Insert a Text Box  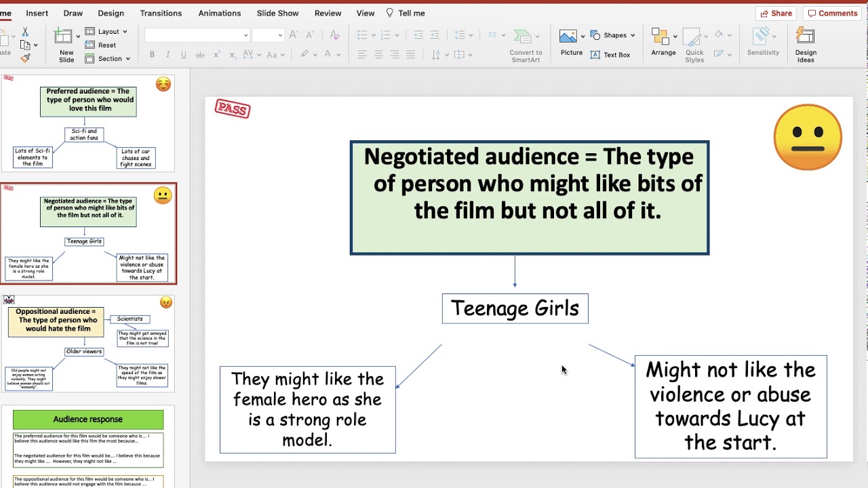610,55
